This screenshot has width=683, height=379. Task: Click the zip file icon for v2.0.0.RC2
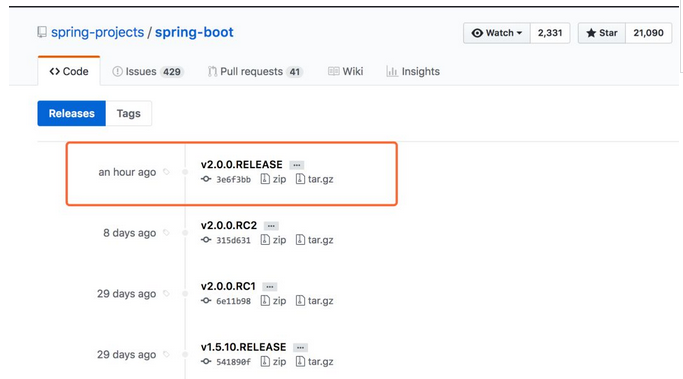pos(265,240)
